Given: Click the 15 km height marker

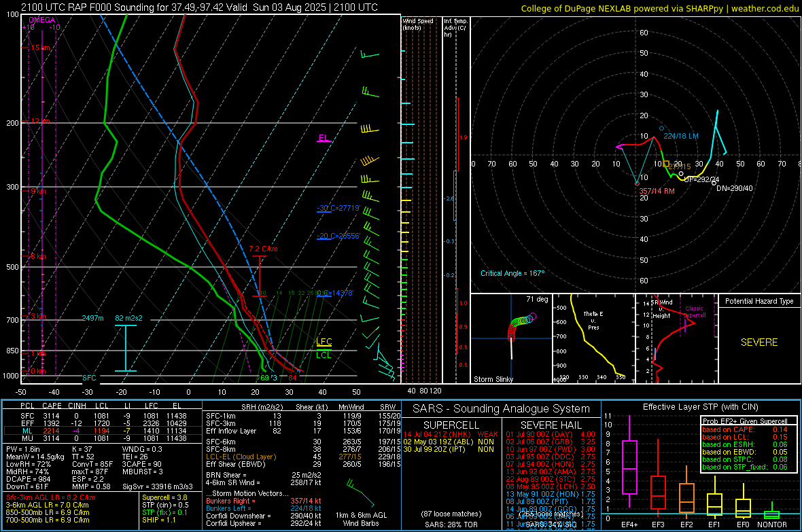Looking at the screenshot, I should (40, 48).
